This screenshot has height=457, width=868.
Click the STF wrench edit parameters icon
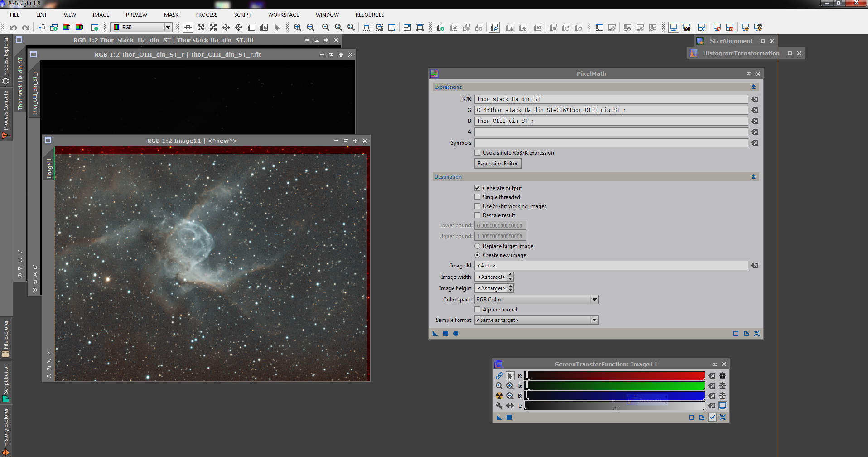[x=499, y=406]
